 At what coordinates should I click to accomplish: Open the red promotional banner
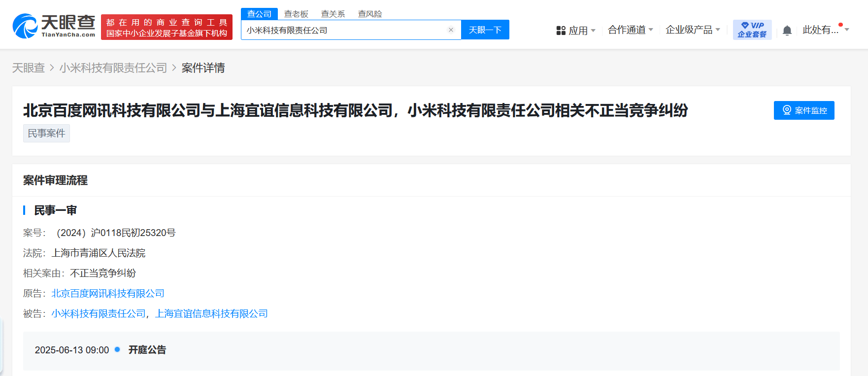click(167, 28)
